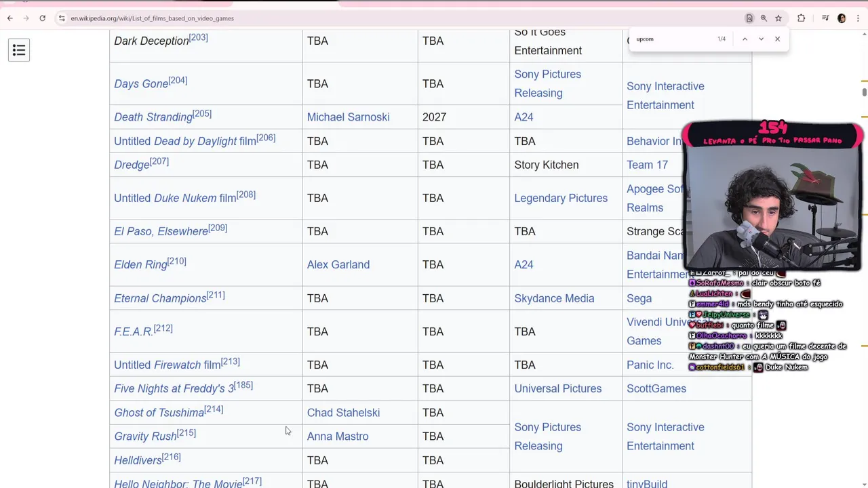Viewport: 868px width, 488px height.
Task: Open the Universal Pictures link
Action: click(557, 388)
